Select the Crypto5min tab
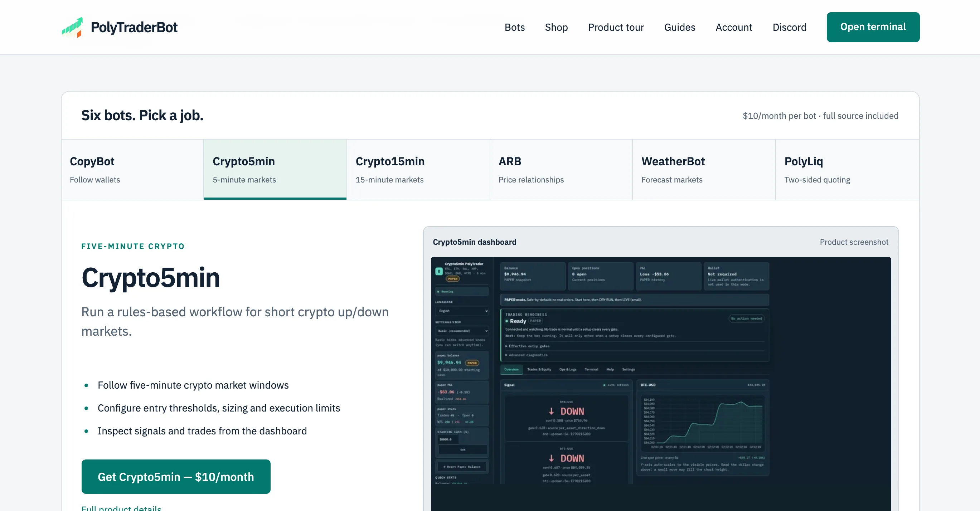 275,170
